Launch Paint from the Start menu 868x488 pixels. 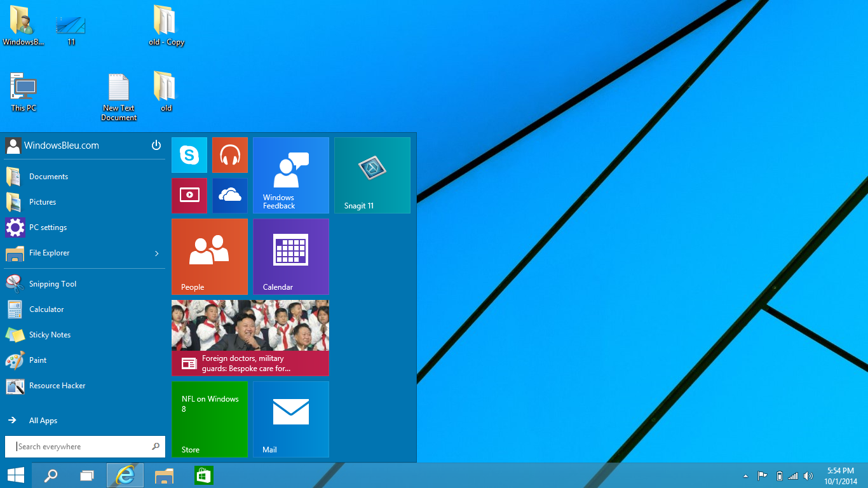coord(85,360)
